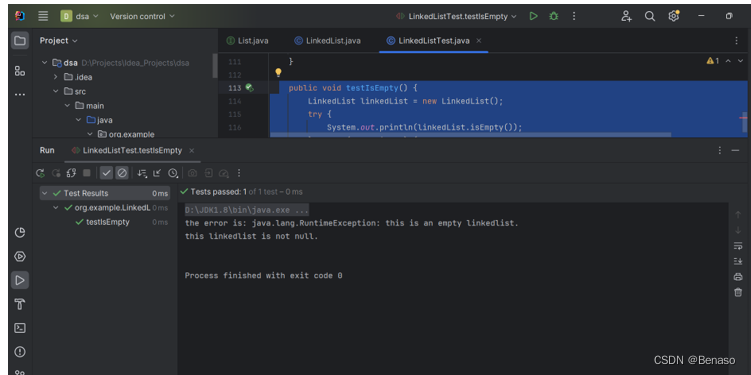This screenshot has height=375, width=751.
Task: Click the rerun failed tests icon
Action: click(56, 173)
